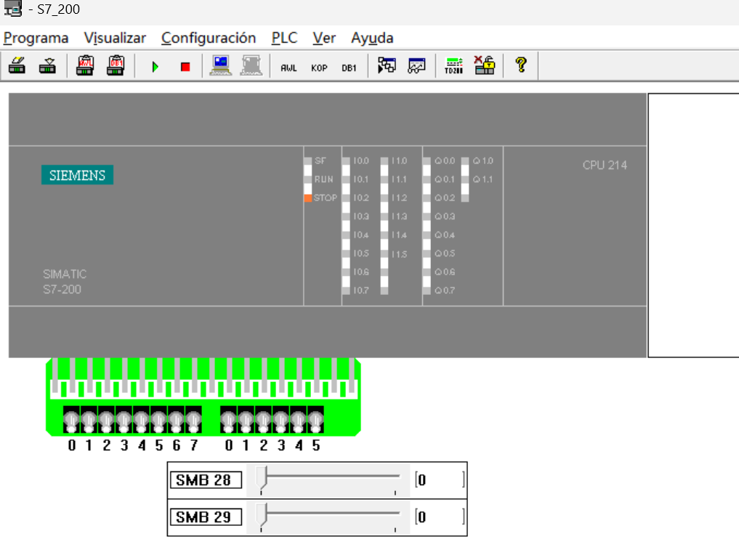Screen dimensions: 739x560
Task: Open help with yellow question mark
Action: [x=521, y=65]
